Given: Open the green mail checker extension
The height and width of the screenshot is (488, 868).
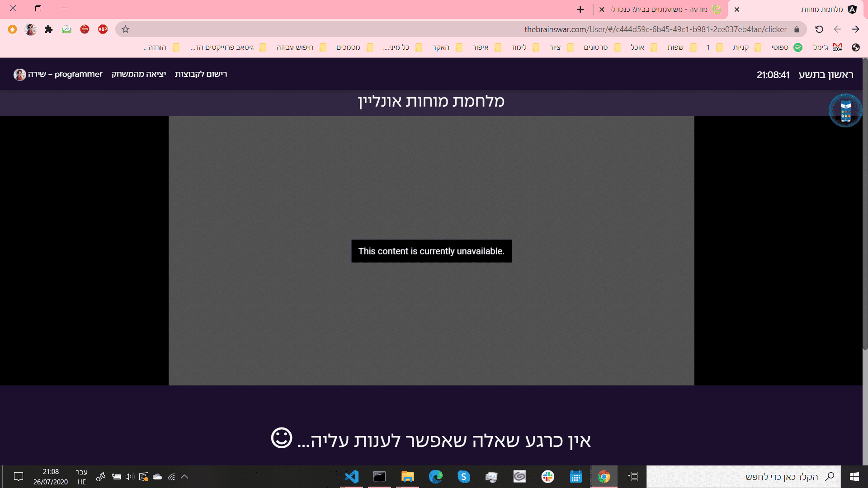Looking at the screenshot, I should (x=67, y=28).
